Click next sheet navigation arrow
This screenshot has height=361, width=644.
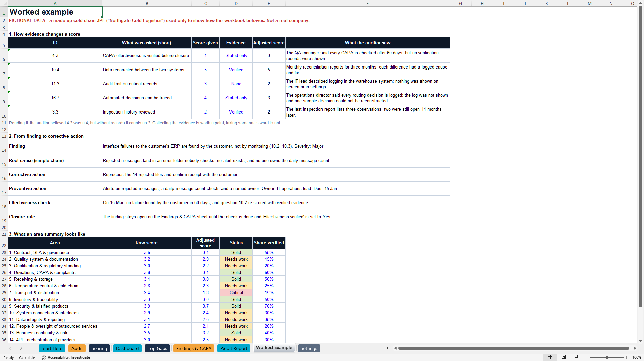coord(21,348)
